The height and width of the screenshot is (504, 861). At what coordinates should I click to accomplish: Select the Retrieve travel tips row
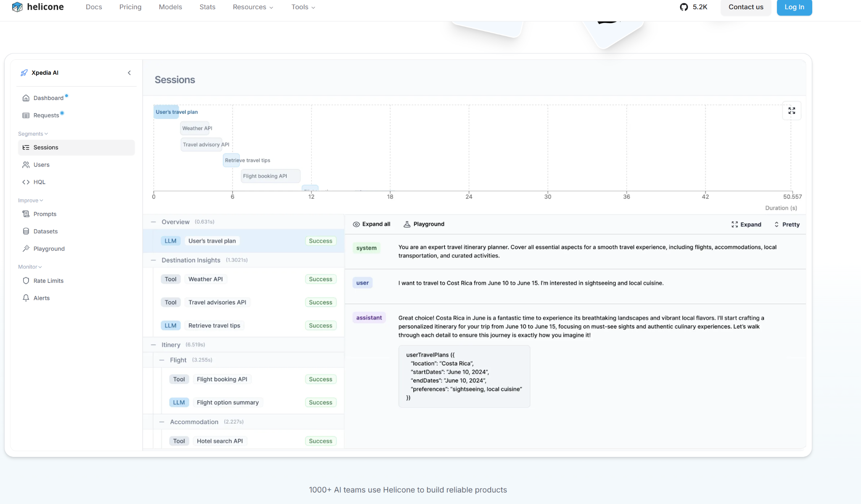248,325
